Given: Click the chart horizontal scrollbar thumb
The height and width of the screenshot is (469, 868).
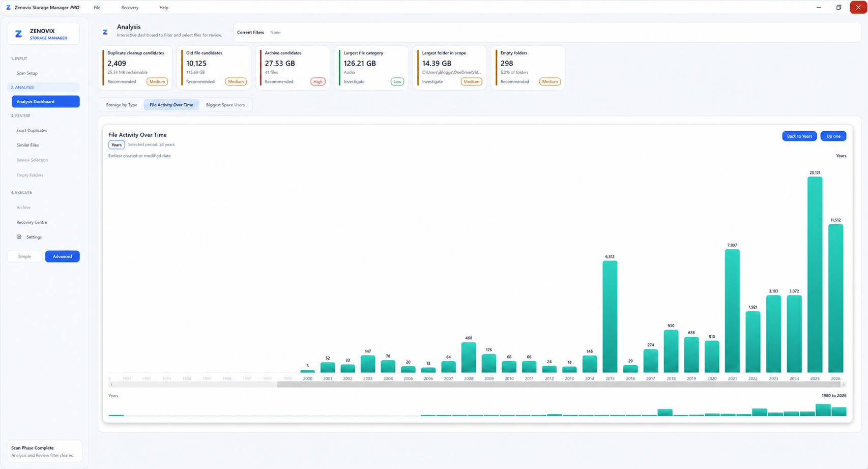Looking at the screenshot, I should 558,385.
